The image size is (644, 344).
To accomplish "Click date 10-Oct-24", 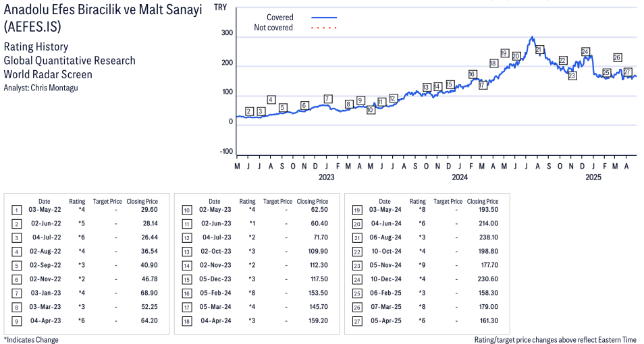I will pos(387,251).
